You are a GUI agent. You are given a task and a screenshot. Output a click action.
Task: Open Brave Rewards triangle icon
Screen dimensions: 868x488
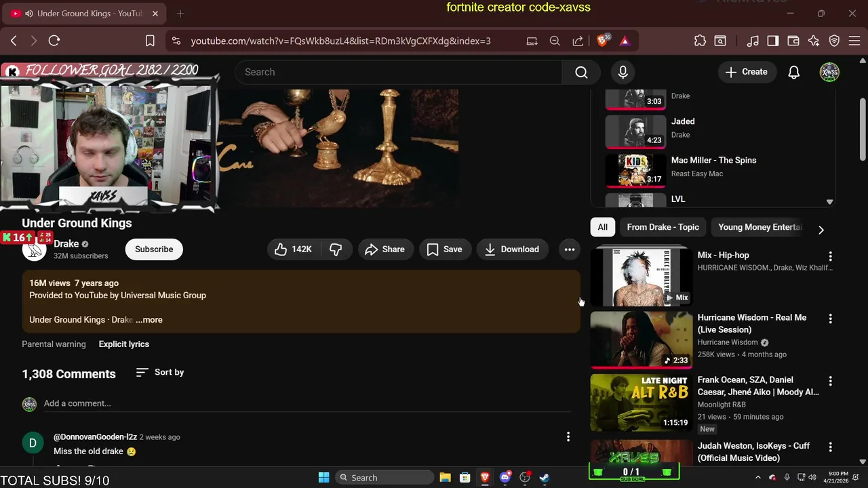pos(625,41)
